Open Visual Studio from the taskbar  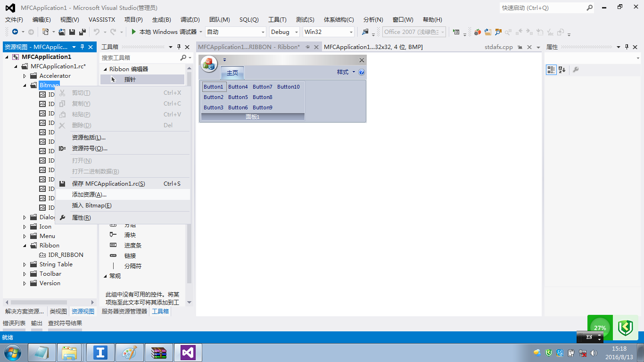(x=188, y=353)
